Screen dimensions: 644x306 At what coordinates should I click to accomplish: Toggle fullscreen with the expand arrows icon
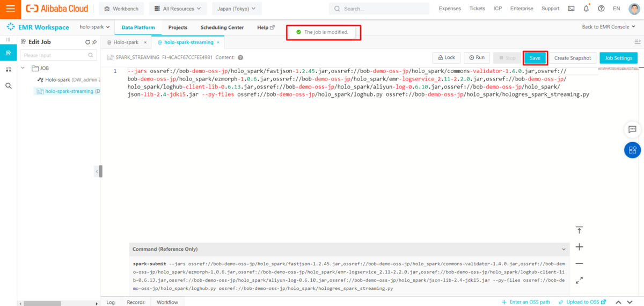pyautogui.click(x=579, y=280)
